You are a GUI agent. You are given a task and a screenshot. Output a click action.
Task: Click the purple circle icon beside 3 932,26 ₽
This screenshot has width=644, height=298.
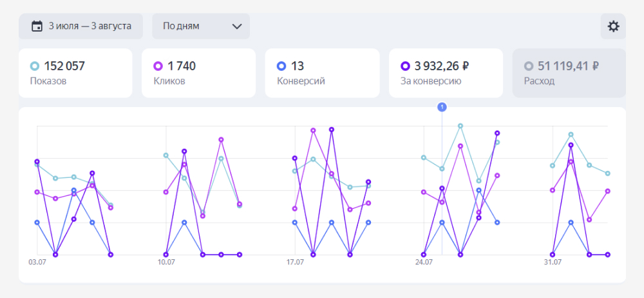coord(405,66)
